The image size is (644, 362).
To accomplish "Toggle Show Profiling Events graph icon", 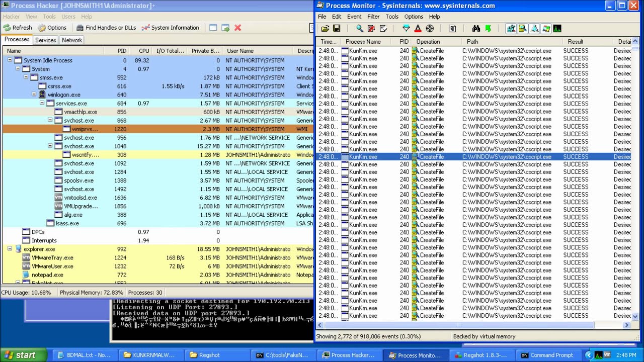I will (557, 29).
